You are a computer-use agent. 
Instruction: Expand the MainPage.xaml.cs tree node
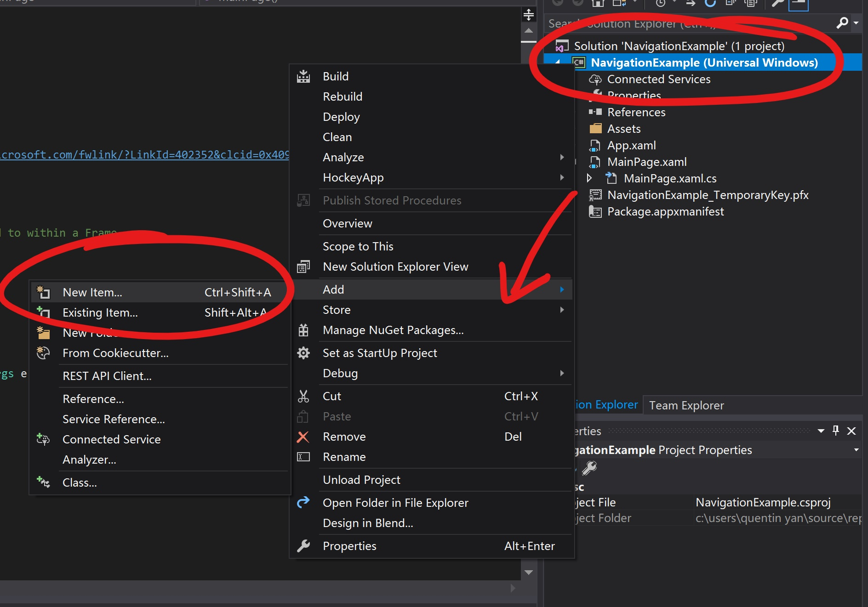click(x=589, y=178)
